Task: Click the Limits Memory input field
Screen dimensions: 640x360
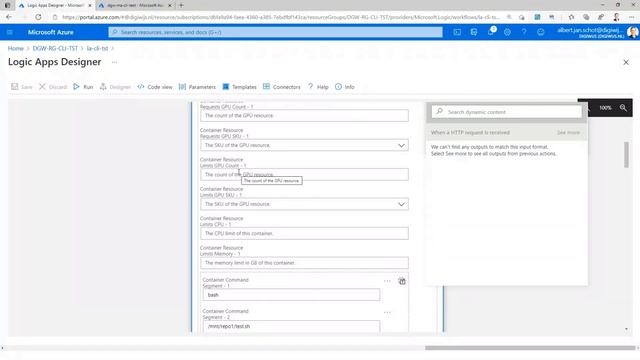Action: pos(304,263)
